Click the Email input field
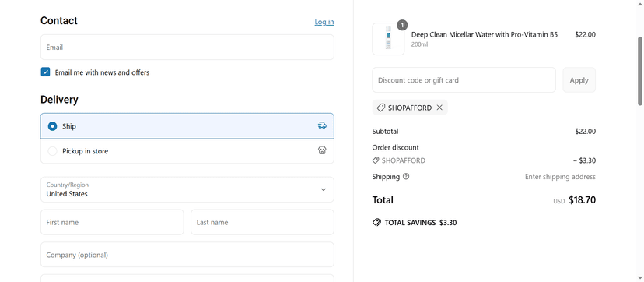644x282 pixels. 187,48
